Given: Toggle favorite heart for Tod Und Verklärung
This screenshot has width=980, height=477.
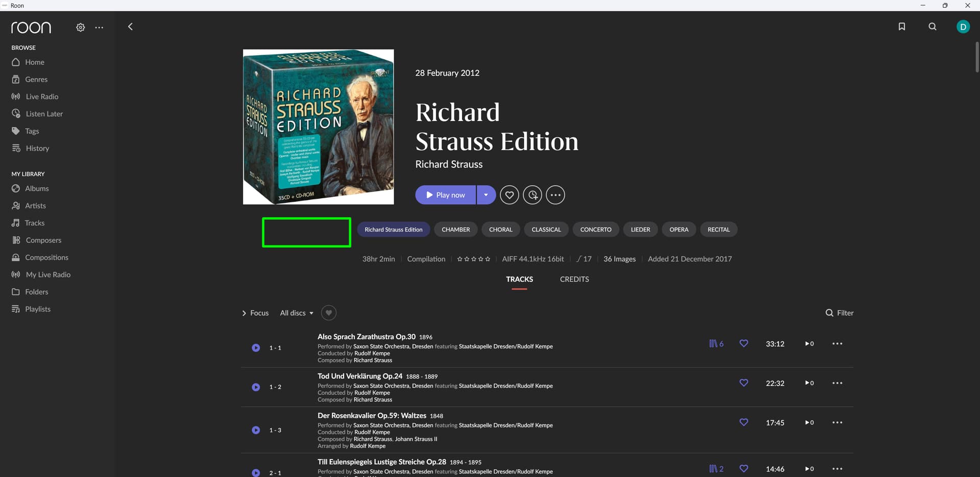Looking at the screenshot, I should click(x=744, y=383).
